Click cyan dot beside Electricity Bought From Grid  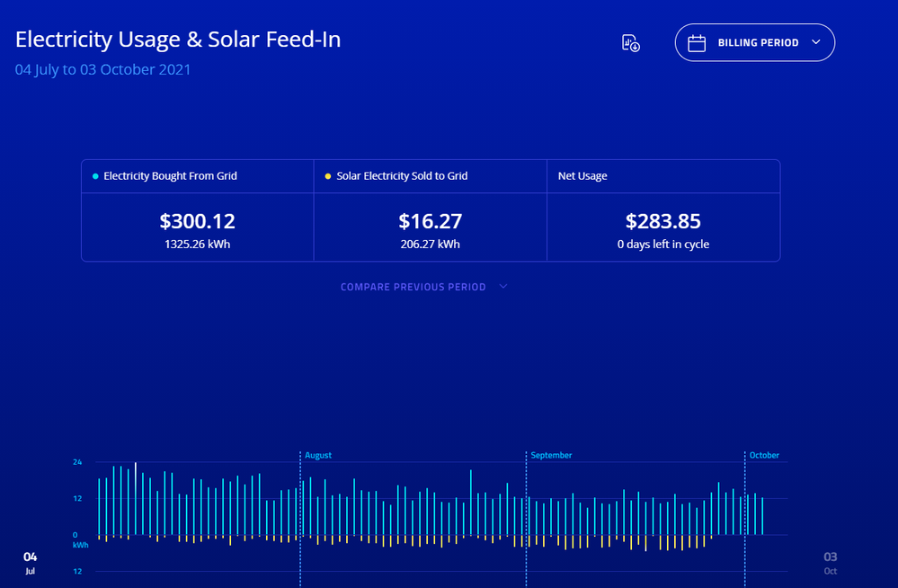(x=95, y=176)
